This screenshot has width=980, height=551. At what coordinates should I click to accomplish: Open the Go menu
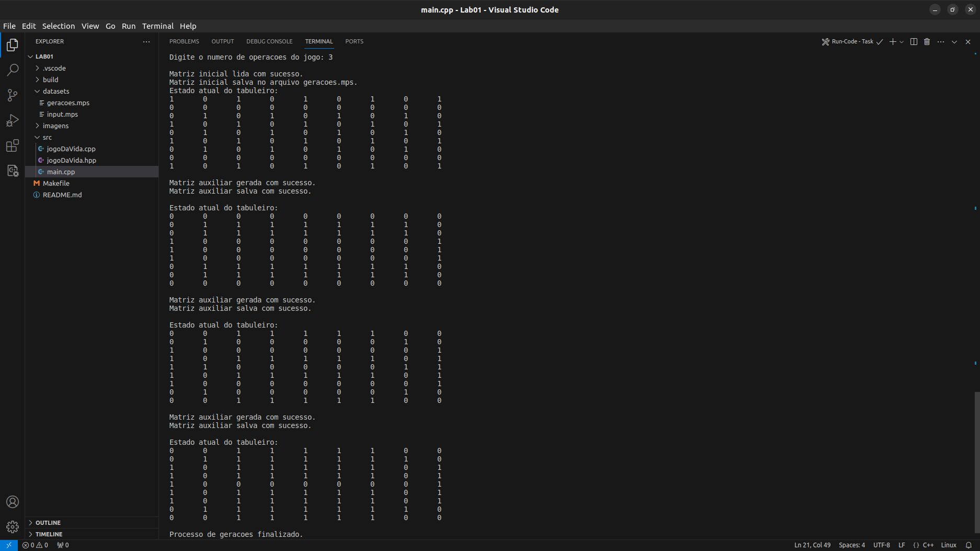coord(110,26)
